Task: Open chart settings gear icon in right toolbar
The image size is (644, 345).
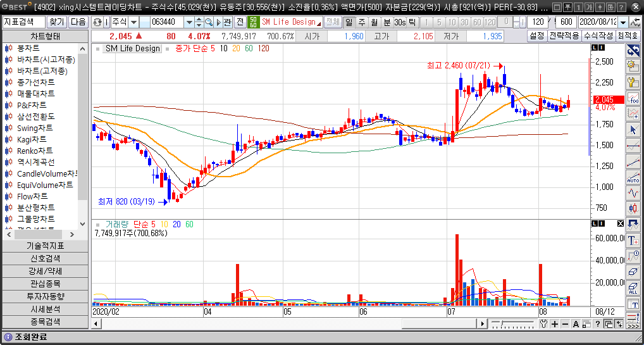Action: tap(633, 66)
